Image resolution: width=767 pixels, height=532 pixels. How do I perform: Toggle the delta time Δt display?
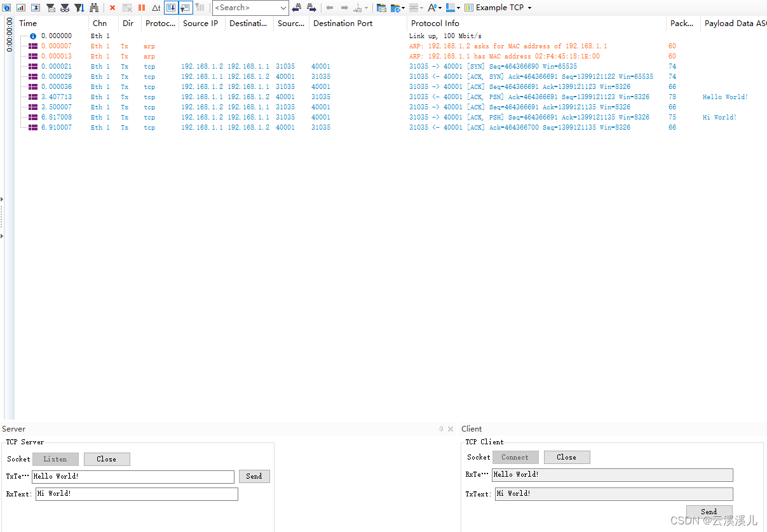[x=156, y=8]
